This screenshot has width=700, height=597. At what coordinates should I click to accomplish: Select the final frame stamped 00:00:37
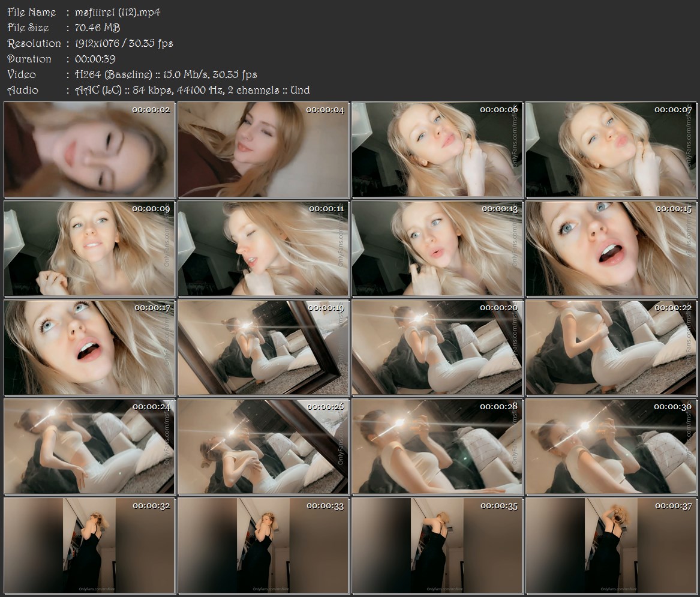pyautogui.click(x=611, y=545)
